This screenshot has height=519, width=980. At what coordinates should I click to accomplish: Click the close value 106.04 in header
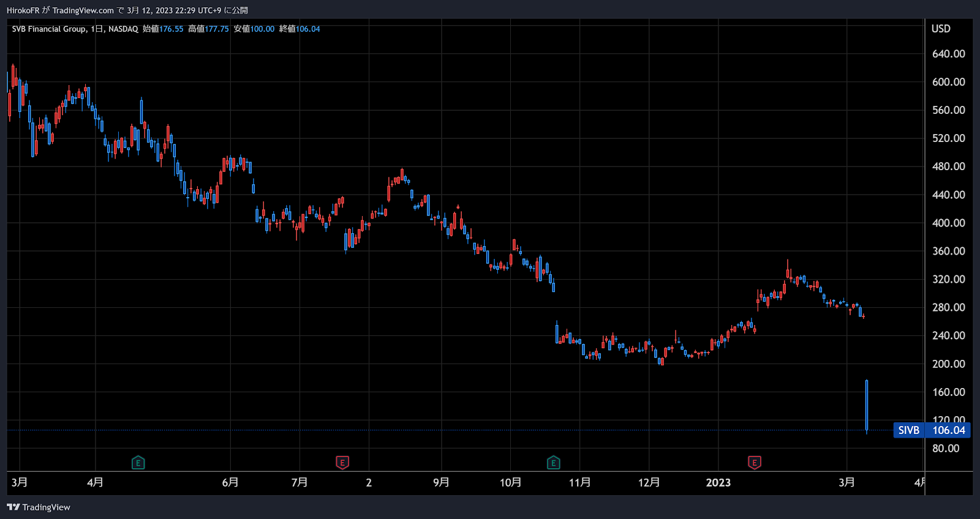click(x=308, y=29)
